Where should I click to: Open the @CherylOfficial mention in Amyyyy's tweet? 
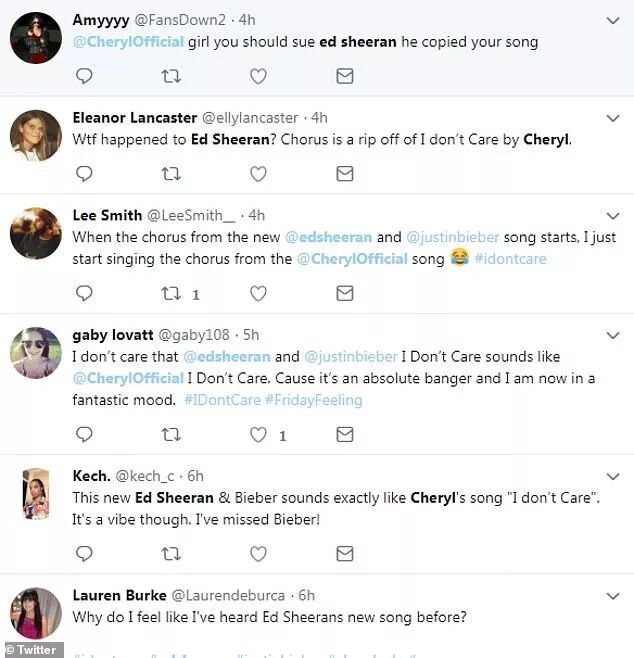[128, 42]
